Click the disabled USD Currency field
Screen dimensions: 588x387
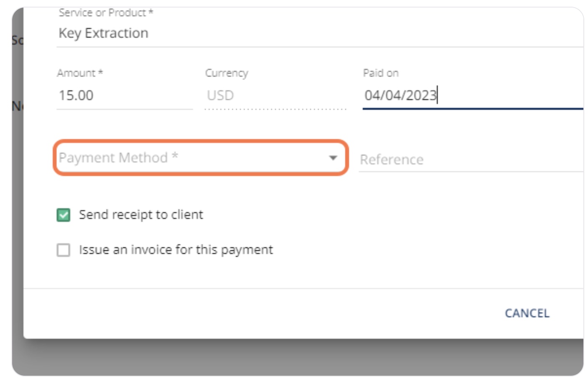276,95
